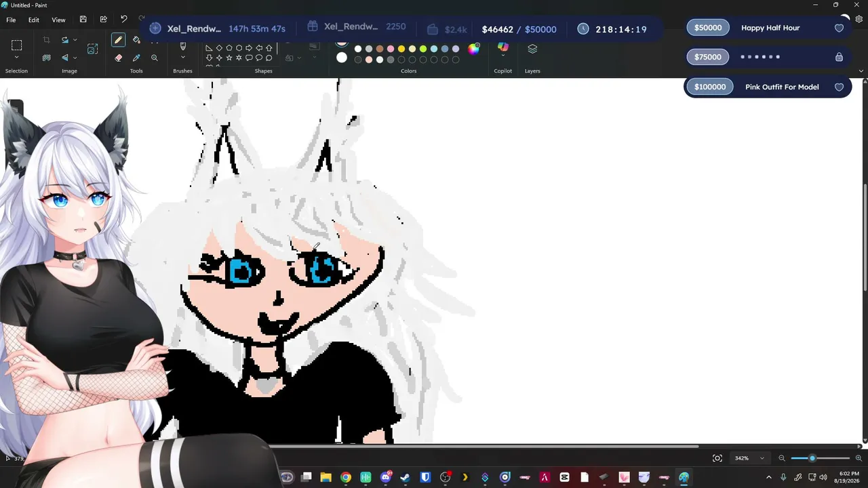Select the Color picker eyedropper tool

(x=136, y=58)
